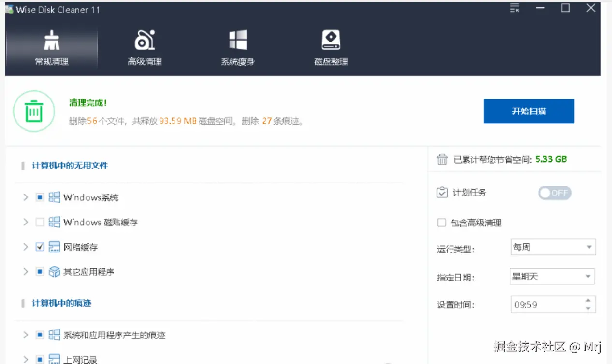Click the 包含高级清理 label text
612x364 pixels.
pos(476,223)
